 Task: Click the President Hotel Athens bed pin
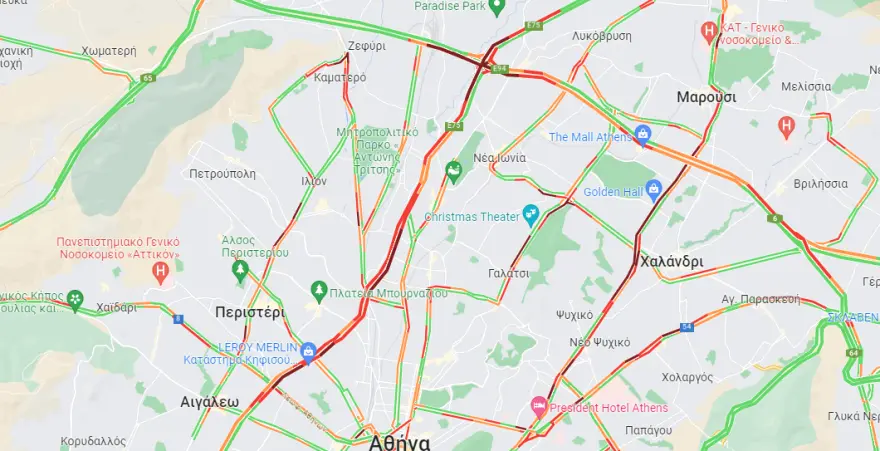coord(539,407)
